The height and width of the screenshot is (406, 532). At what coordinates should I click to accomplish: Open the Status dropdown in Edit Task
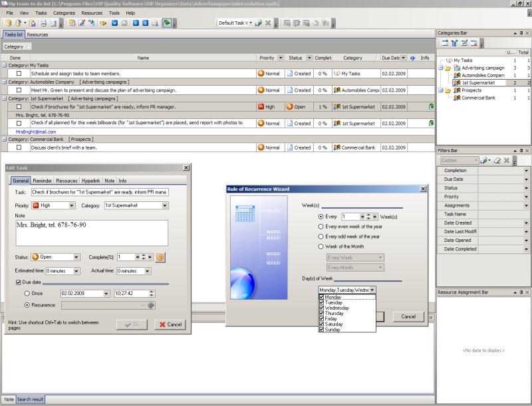click(76, 257)
